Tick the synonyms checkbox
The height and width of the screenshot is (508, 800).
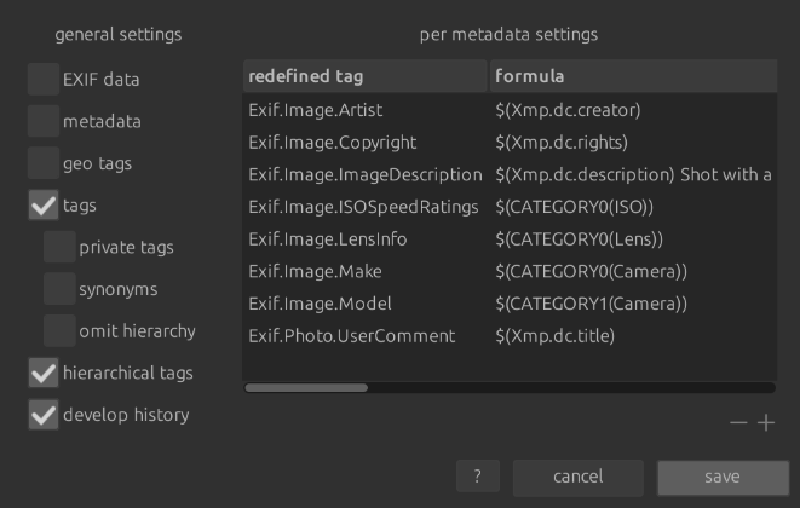tap(60, 289)
